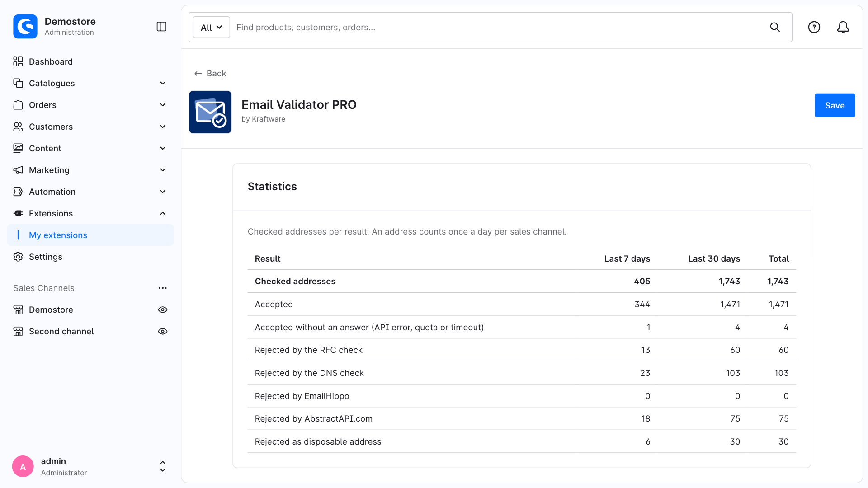Select My extensions menu item
This screenshot has height=488, width=868.
[90, 235]
